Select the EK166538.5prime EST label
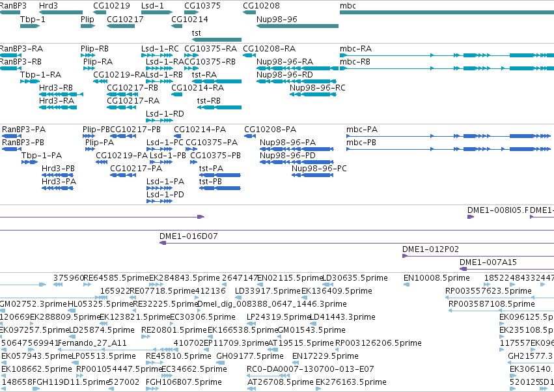 (x=243, y=330)
